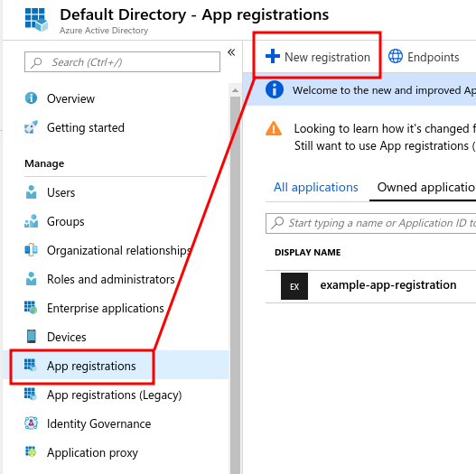Click New registration
Image resolution: width=476 pixels, height=474 pixels.
click(x=327, y=57)
